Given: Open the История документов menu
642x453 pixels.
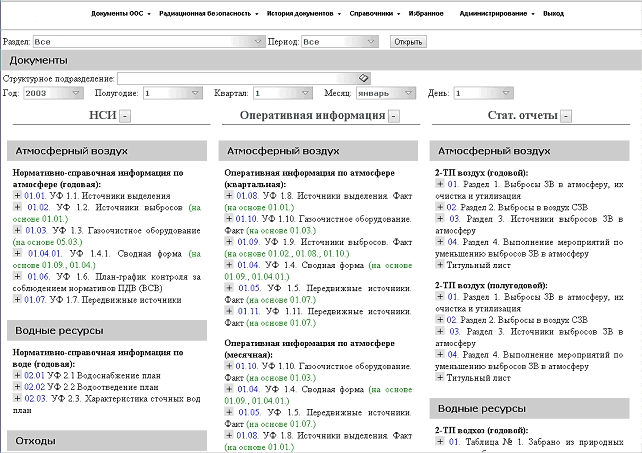Looking at the screenshot, I should 303,14.
